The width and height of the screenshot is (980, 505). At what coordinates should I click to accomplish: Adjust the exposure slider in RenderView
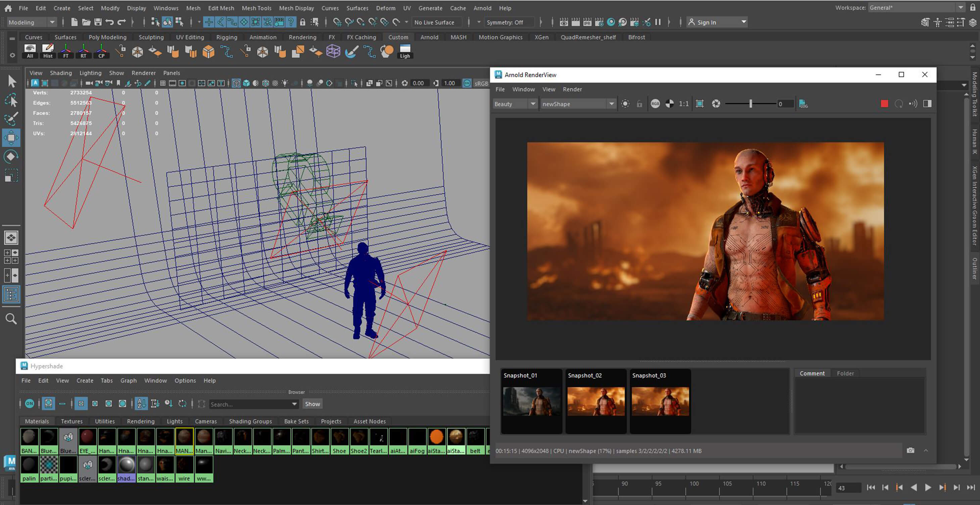pyautogui.click(x=750, y=104)
